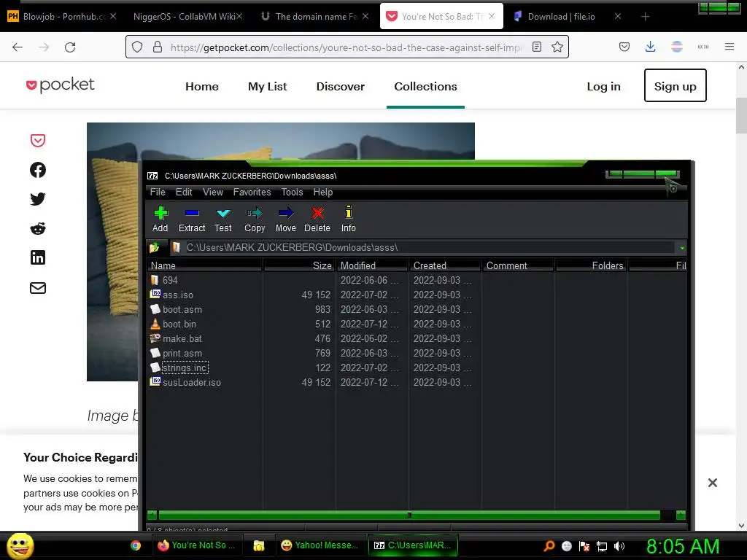Click the Log in link
Screen dimensions: 747x560
(x=603, y=86)
